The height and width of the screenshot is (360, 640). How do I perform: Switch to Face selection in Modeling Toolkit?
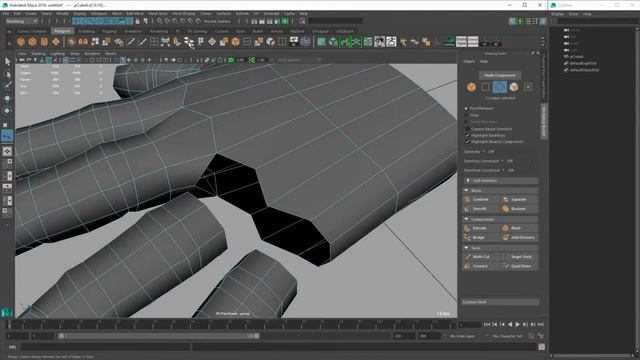click(x=513, y=87)
